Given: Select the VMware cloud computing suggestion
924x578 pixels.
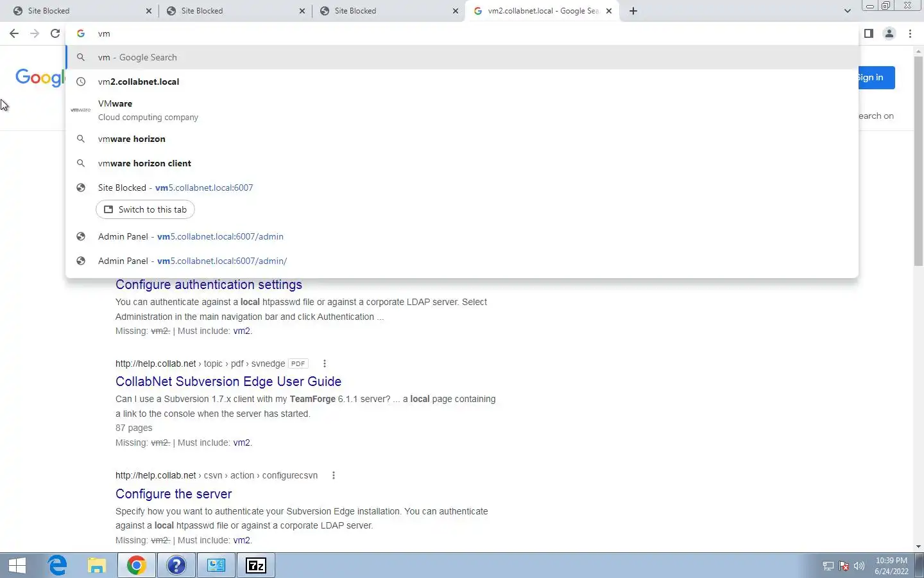Looking at the screenshot, I should [462, 110].
